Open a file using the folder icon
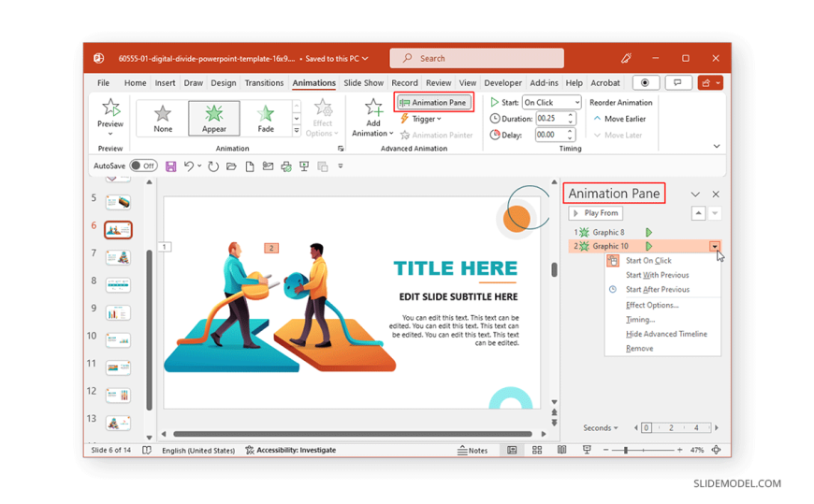Screen dimensions: 814x504 [x=231, y=166]
